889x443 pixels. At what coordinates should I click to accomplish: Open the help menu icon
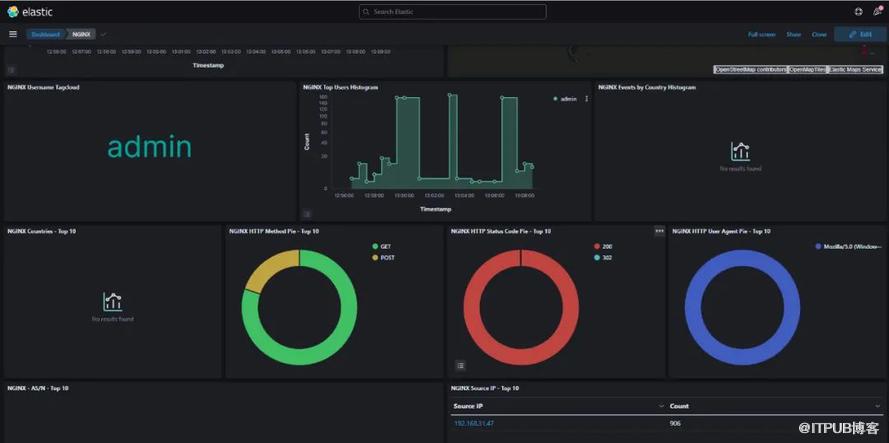point(858,12)
